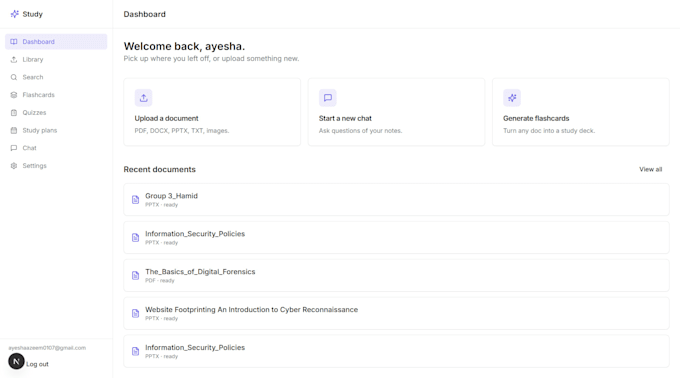Click the Chat bubble icon in sidebar

pos(14,148)
